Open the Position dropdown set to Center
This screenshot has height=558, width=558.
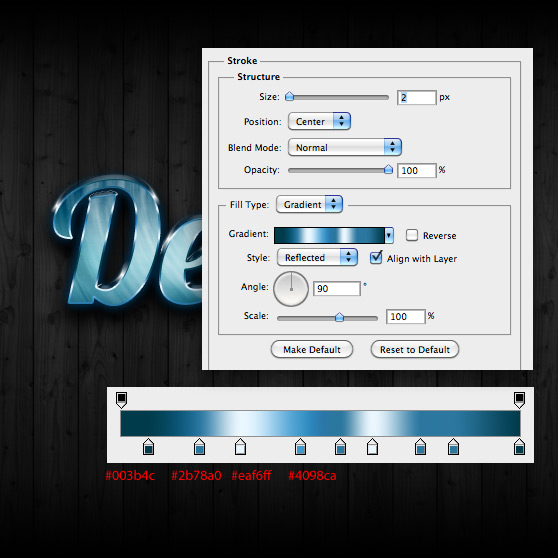[x=319, y=121]
